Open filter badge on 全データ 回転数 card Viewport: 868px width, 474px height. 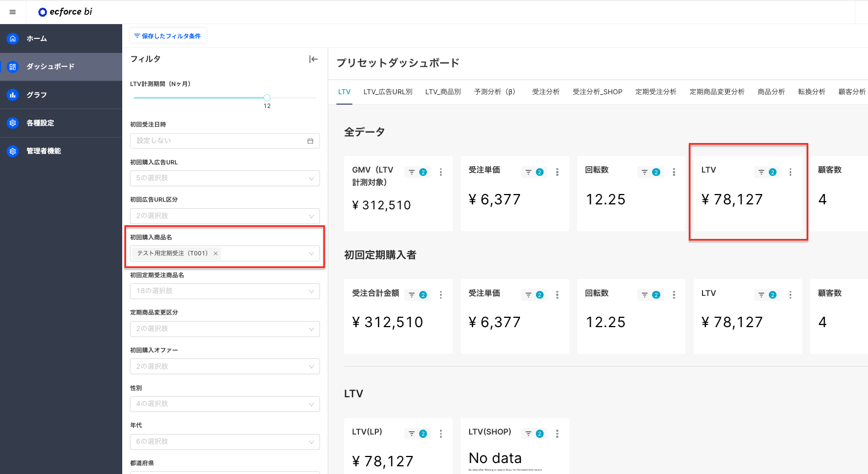click(x=650, y=172)
